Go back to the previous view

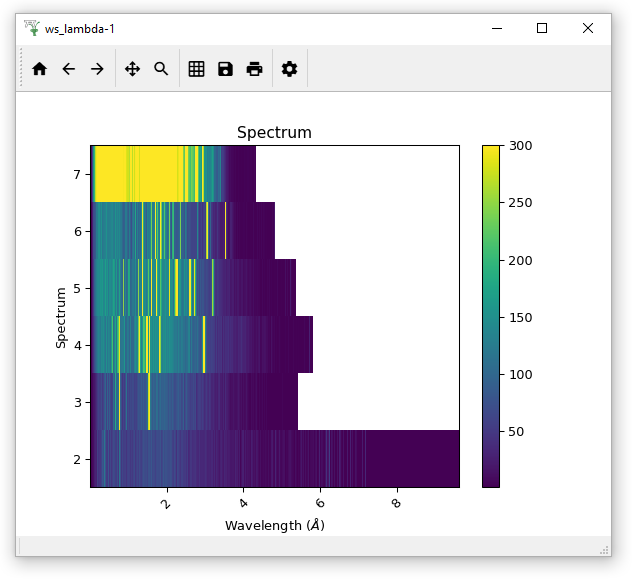68,69
